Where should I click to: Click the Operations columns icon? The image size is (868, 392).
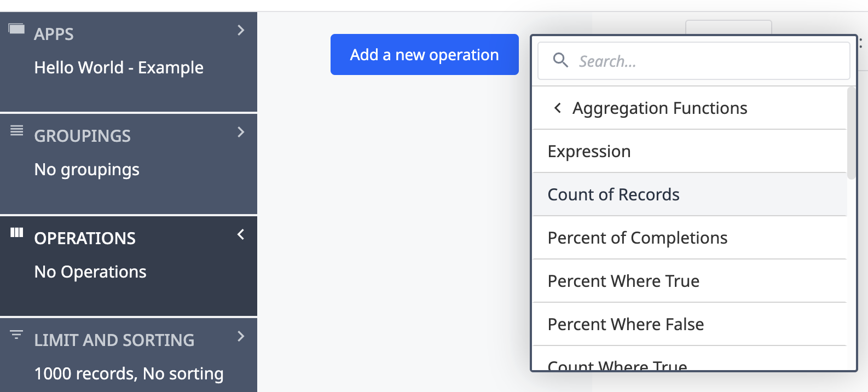[16, 233]
